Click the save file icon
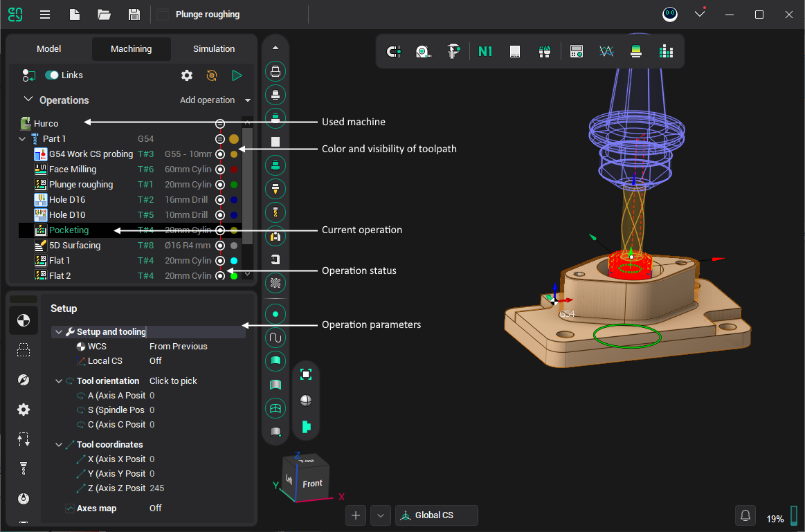The image size is (805, 532). coord(134,15)
